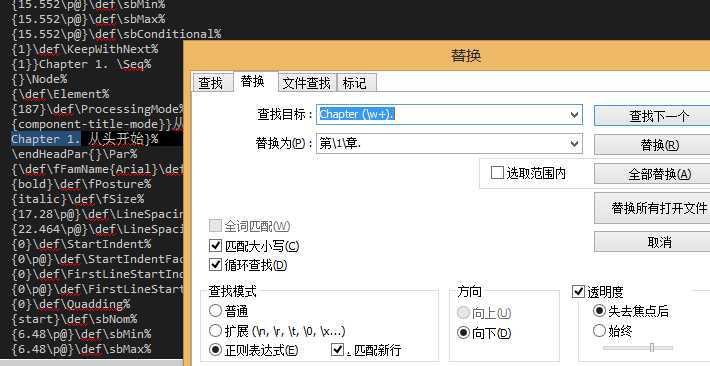Image resolution: width=710 pixels, height=366 pixels.
Task: Click the line '{0}\def\Quadding%' in editor
Action: (x=71, y=304)
